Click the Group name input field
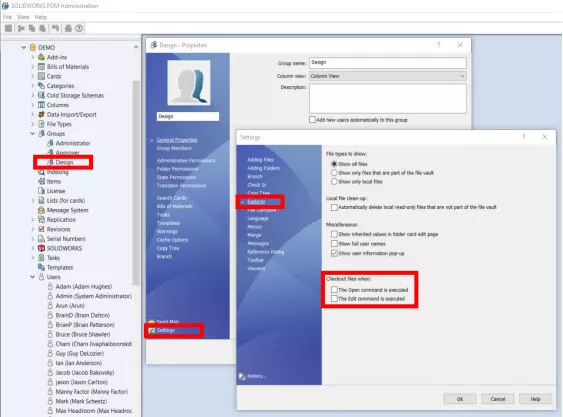This screenshot has height=417, width=563. [x=388, y=63]
